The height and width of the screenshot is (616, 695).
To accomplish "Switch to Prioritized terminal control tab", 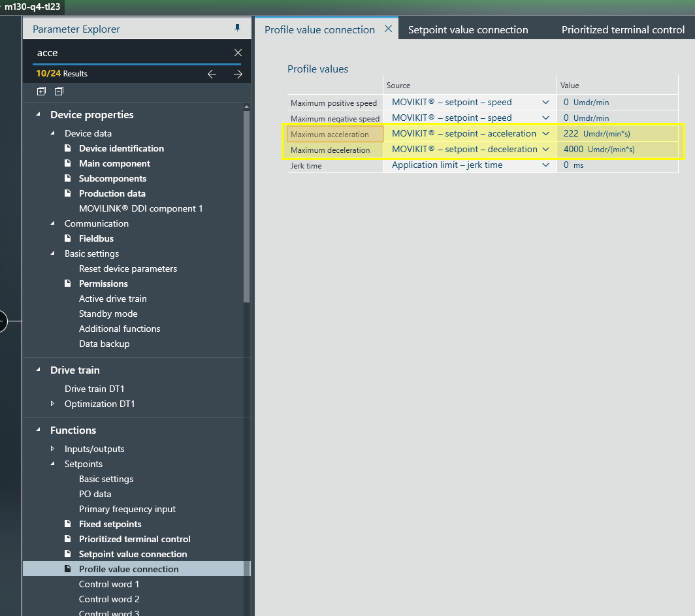I will point(622,29).
